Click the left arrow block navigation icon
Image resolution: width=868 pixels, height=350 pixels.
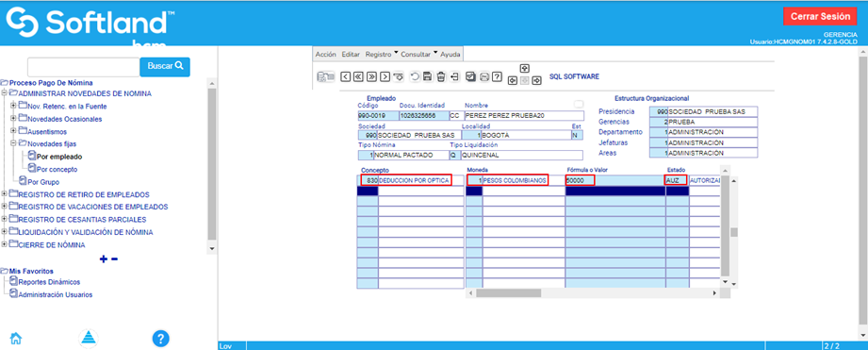click(513, 80)
